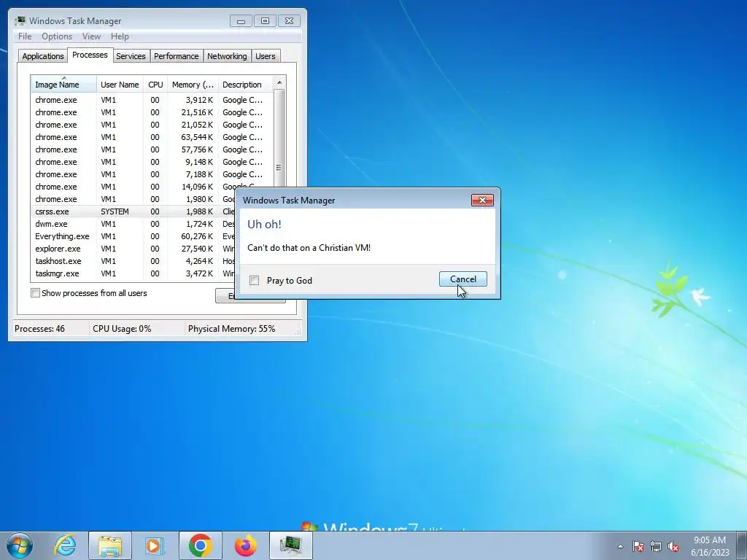Open Windows Media Player from the taskbar
Screen dimensions: 747x560
coord(155,545)
